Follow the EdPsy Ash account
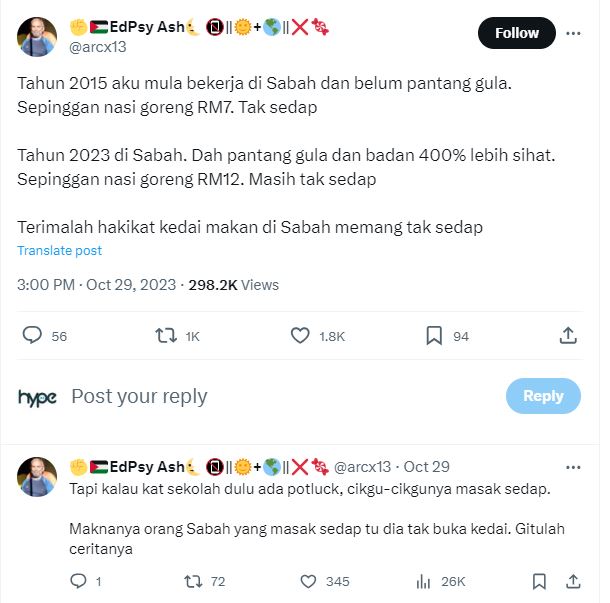Screen dimensions: 610x603 pos(517,33)
